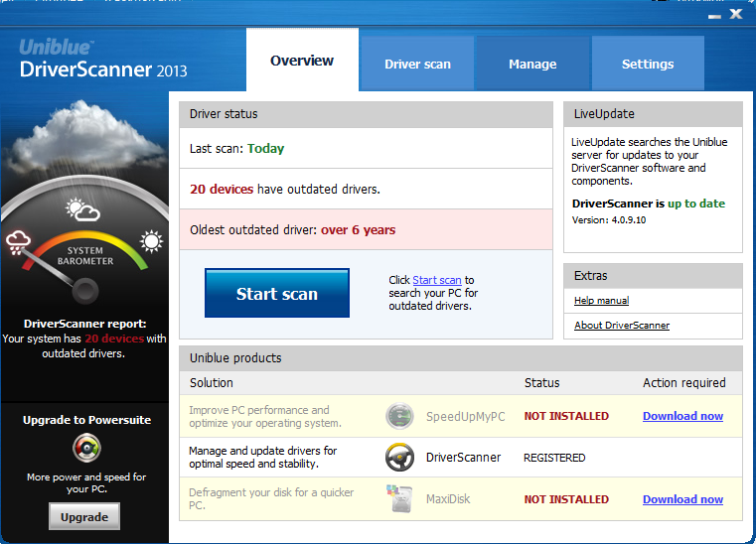Switch to the Overview tab
The image size is (756, 544).
tap(302, 61)
